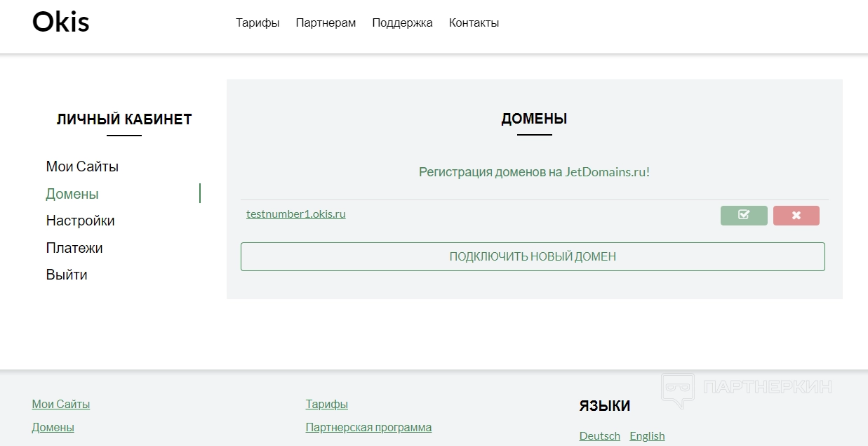The image size is (868, 446).
Task: Click the green checkmark domain button
Action: pos(744,216)
